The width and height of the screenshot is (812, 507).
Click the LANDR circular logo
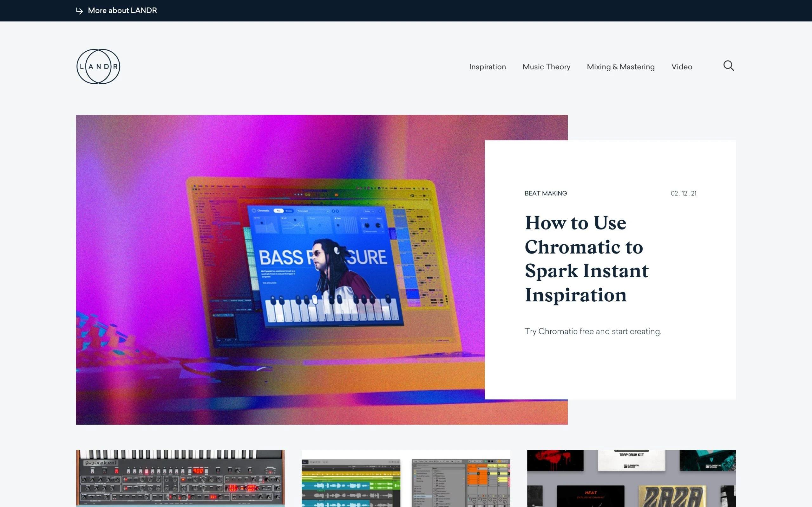click(x=98, y=67)
